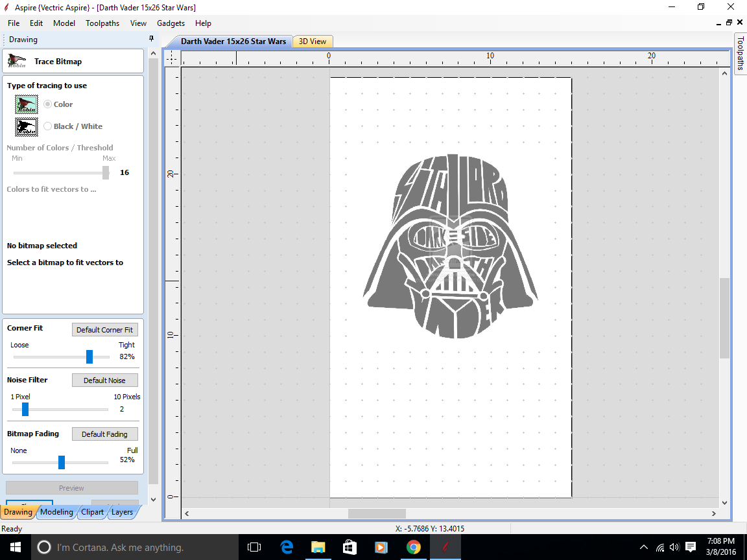Adjust the Bitmap Fading slider

[62, 462]
